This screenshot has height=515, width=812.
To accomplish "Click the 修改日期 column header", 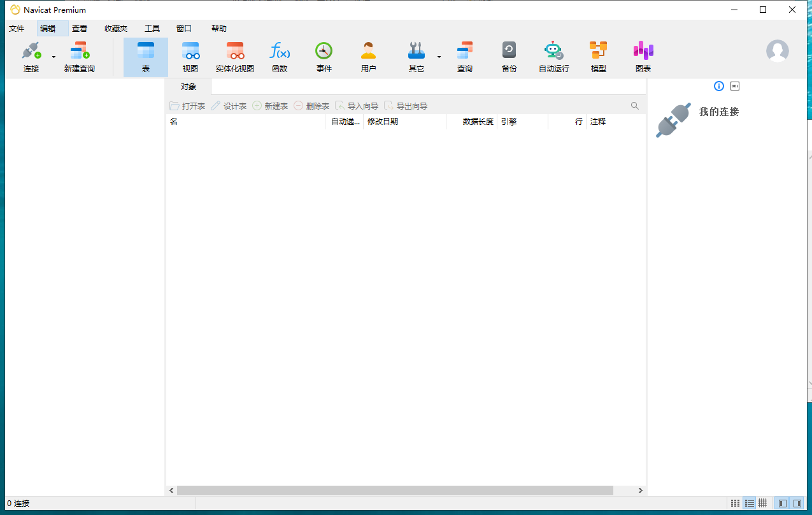I will tap(404, 122).
